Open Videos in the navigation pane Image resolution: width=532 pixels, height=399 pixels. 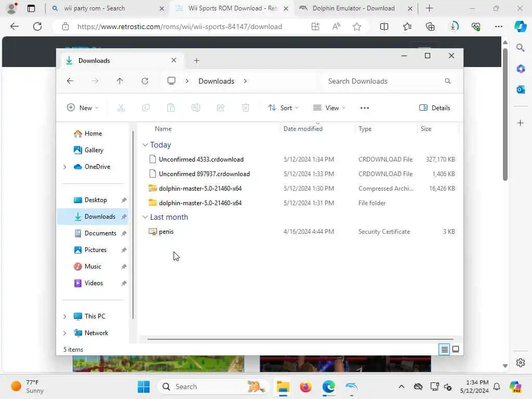point(94,283)
